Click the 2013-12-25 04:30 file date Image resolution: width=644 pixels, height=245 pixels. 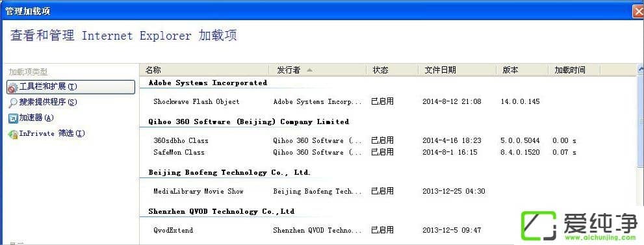click(454, 191)
